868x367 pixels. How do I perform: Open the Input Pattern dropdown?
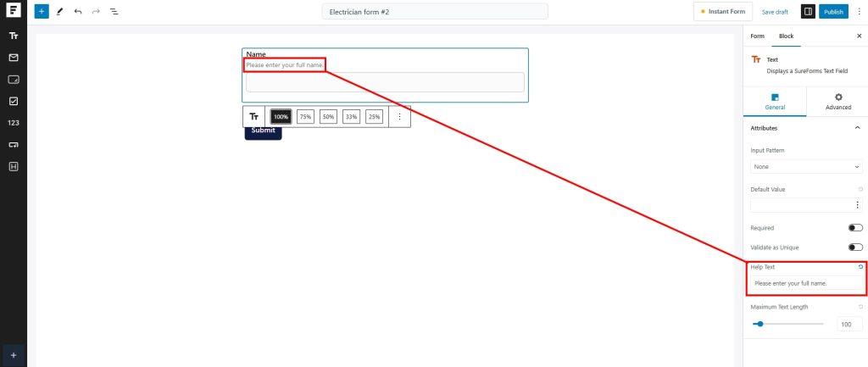point(806,167)
